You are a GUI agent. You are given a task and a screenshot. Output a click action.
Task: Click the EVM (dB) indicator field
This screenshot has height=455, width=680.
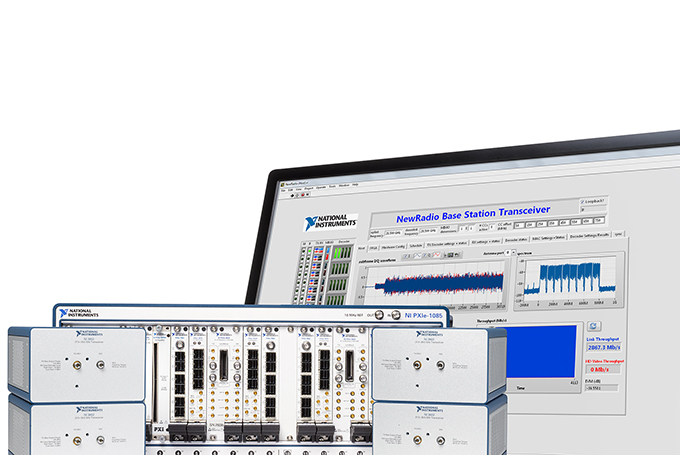(602, 388)
